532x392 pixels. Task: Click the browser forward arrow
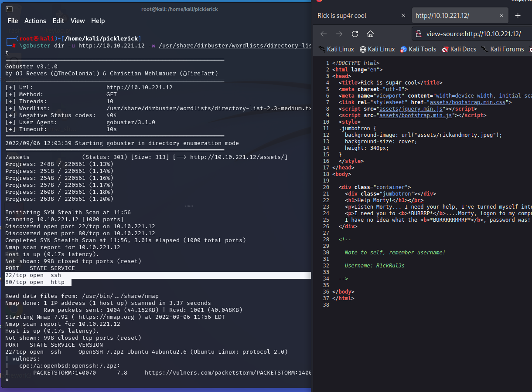(x=339, y=34)
